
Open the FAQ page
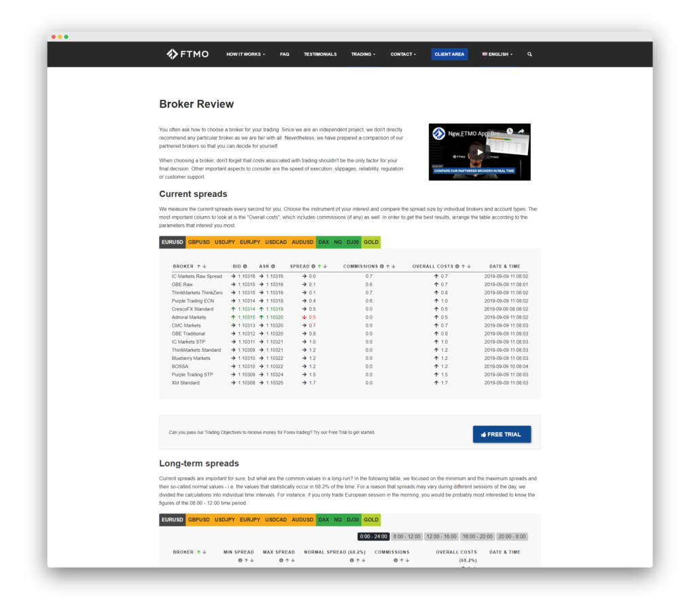(x=284, y=54)
